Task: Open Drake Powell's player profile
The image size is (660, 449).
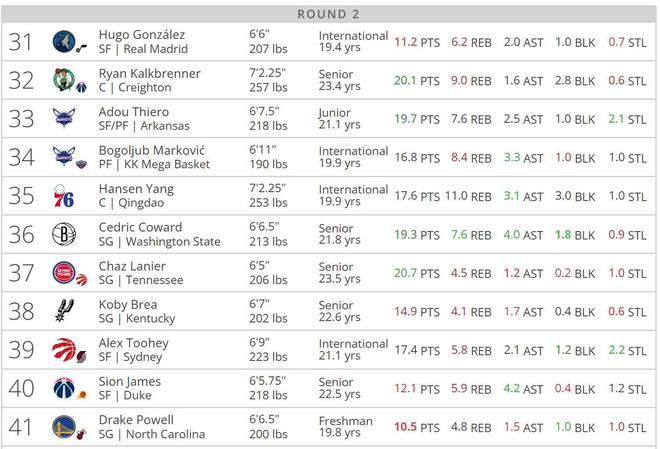Action: click(136, 420)
